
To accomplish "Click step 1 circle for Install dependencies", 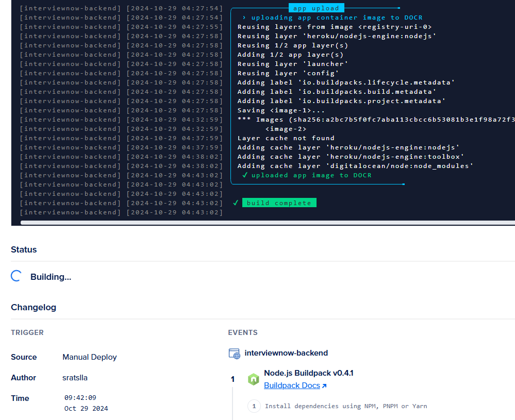I will point(254,406).
